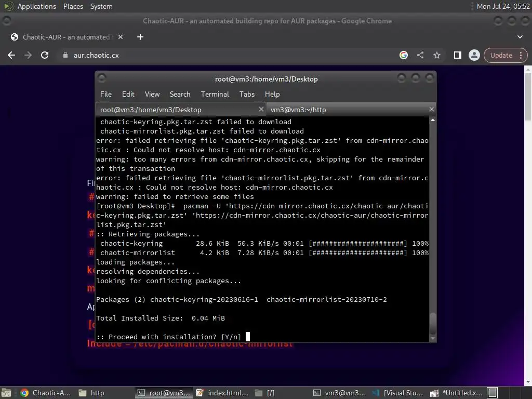Switch to http folder taskbar item
Screen dimensions: 532x399
point(91,393)
